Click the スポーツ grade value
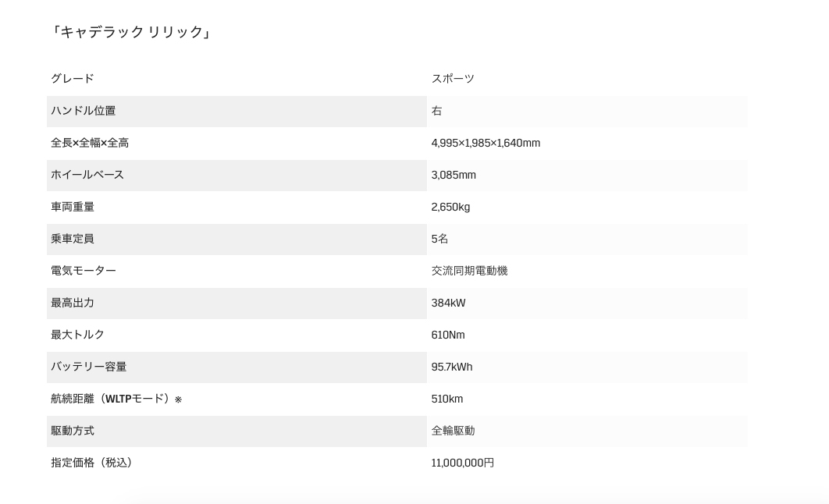The height and width of the screenshot is (504, 829). [453, 79]
